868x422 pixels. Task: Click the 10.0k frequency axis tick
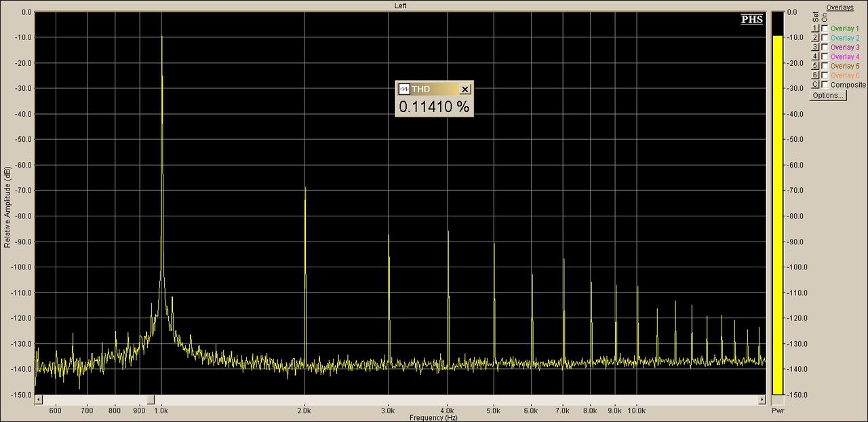point(637,410)
